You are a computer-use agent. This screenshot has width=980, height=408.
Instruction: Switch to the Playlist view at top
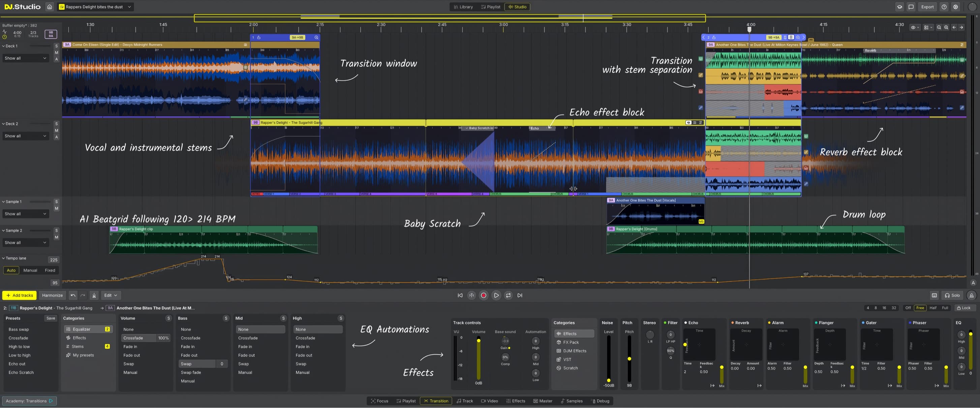[490, 7]
